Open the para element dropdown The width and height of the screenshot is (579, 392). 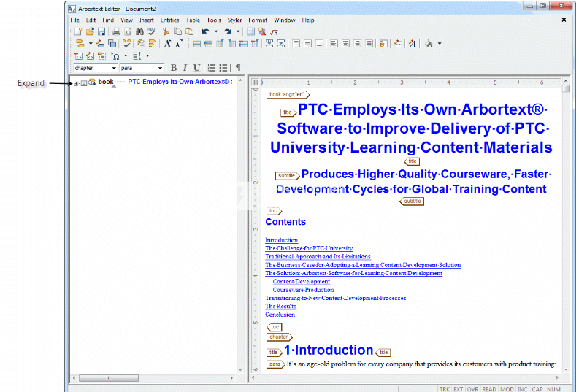pos(160,68)
